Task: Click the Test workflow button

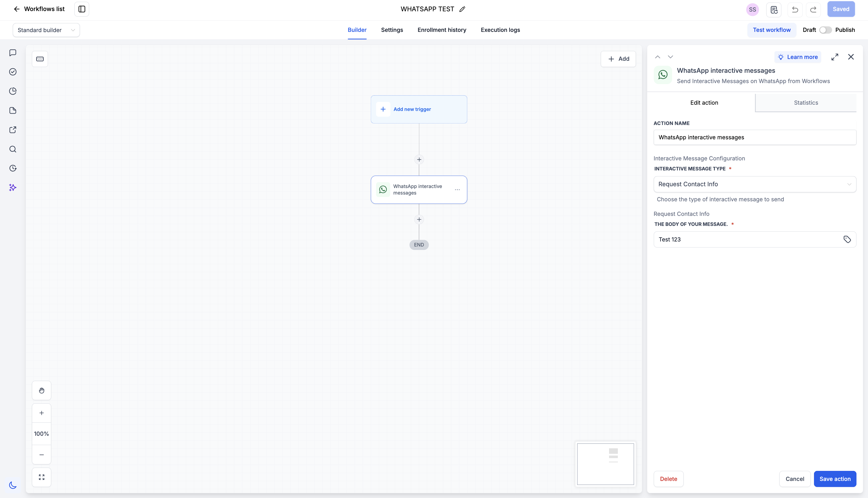Action: click(772, 30)
